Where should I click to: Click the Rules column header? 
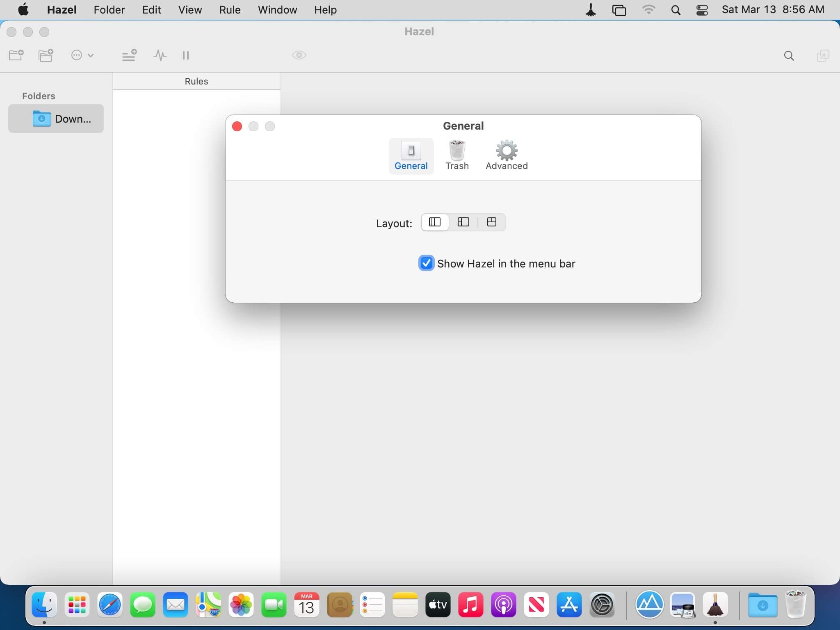point(196,81)
